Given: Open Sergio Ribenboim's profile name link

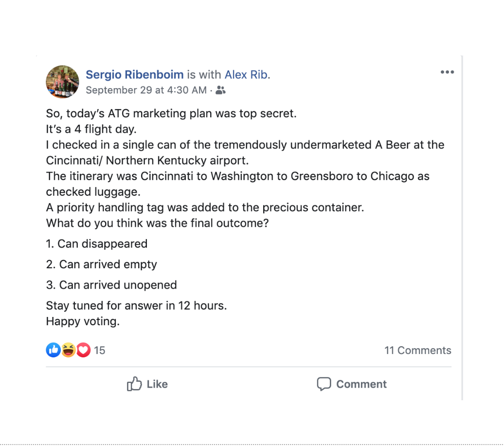Looking at the screenshot, I should point(135,74).
